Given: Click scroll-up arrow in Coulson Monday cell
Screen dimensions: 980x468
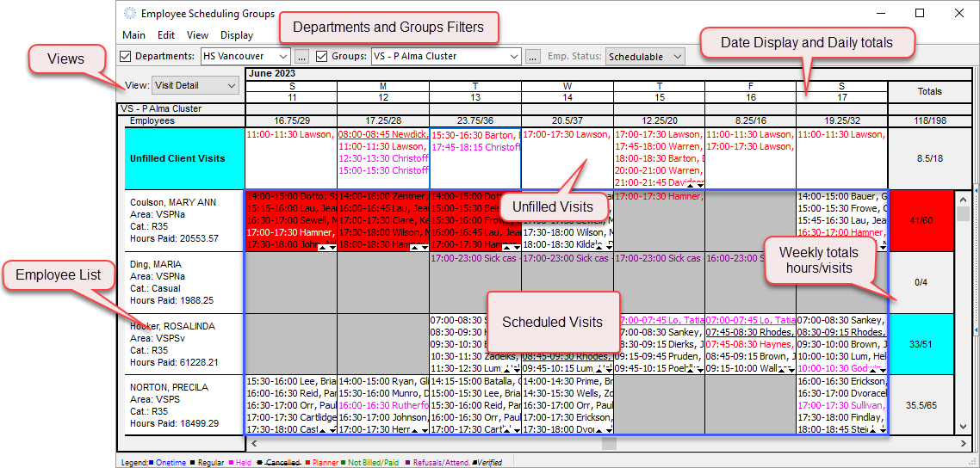Looking at the screenshot, I should coord(414,247).
